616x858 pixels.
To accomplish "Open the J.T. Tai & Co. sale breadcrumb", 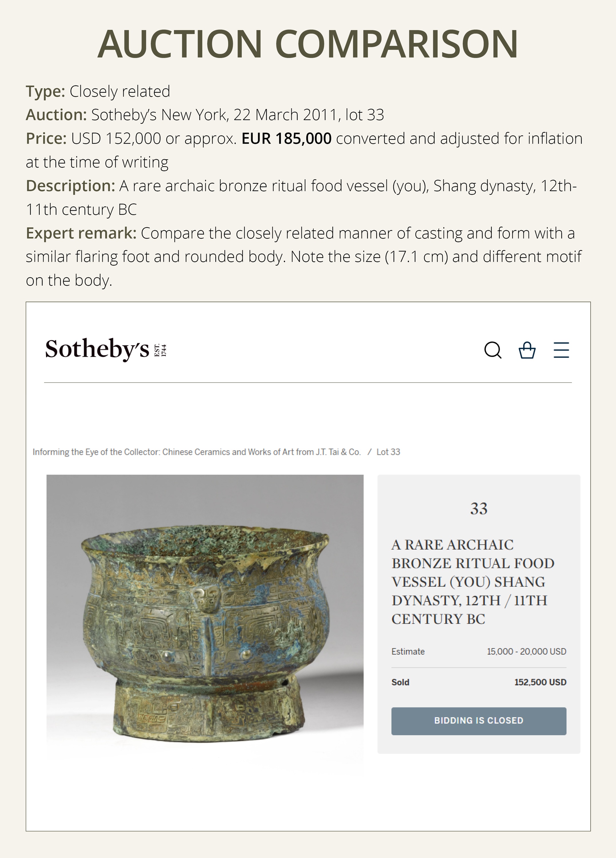I will (196, 452).
